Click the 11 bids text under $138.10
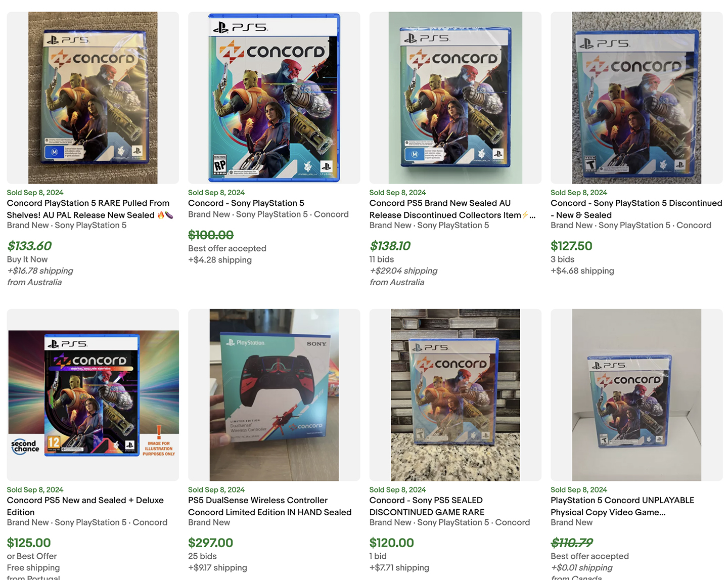Screen dimensions: 728x580 tap(381, 259)
